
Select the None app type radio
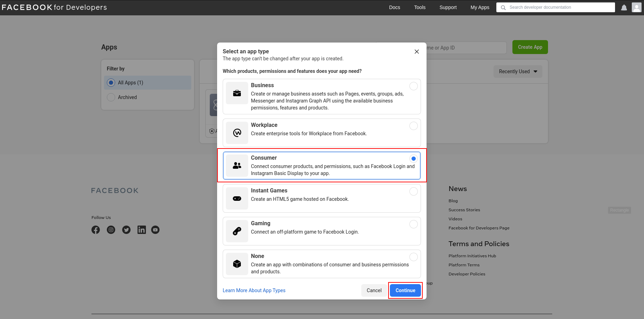click(x=413, y=257)
